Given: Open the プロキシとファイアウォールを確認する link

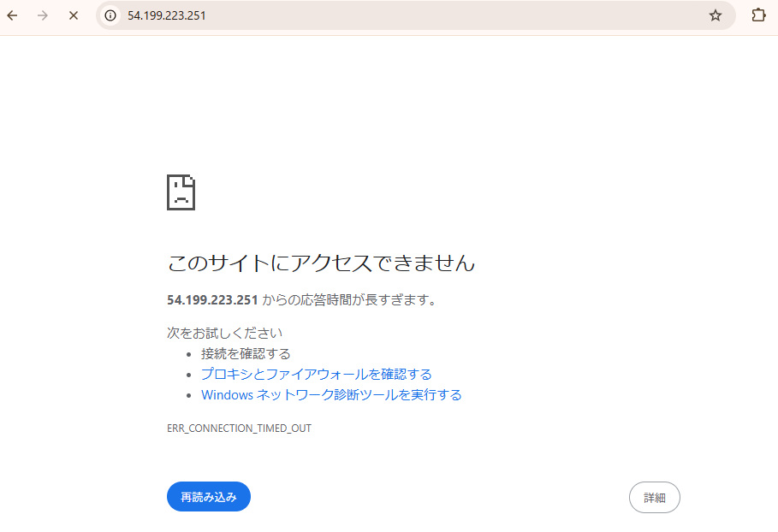Looking at the screenshot, I should click(x=315, y=374).
